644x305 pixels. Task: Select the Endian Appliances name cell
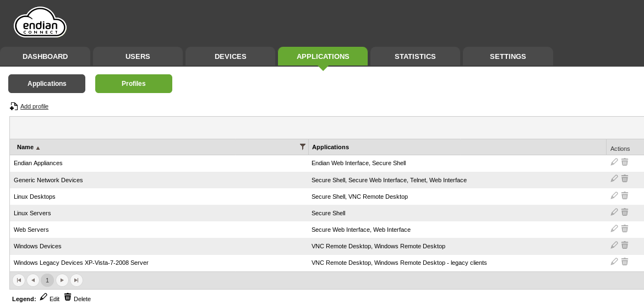coord(159,163)
